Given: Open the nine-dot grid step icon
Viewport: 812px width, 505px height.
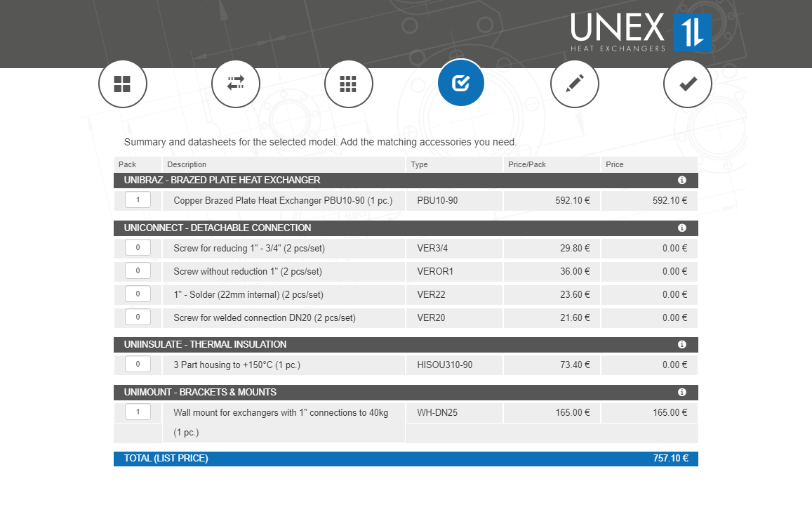Looking at the screenshot, I should coord(349,84).
